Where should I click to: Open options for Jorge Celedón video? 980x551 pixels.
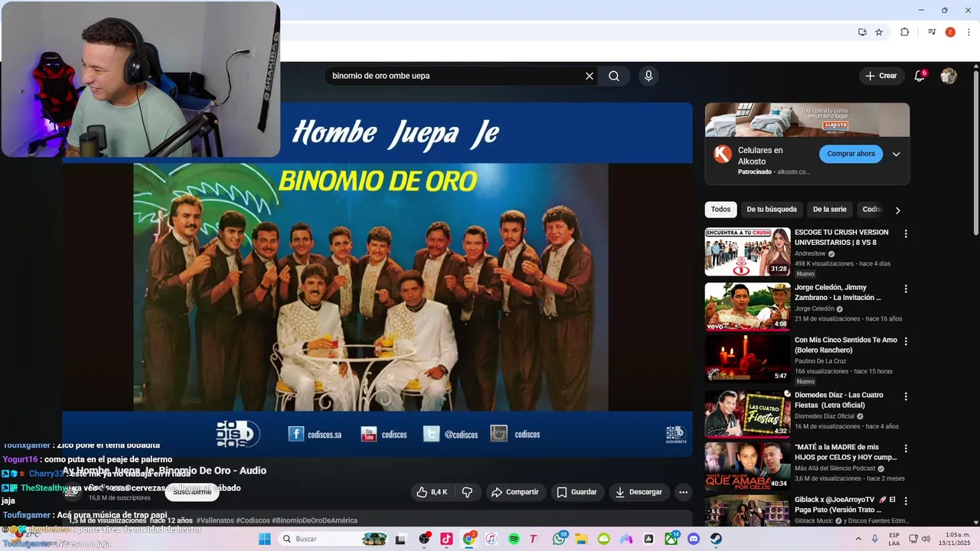tap(906, 289)
